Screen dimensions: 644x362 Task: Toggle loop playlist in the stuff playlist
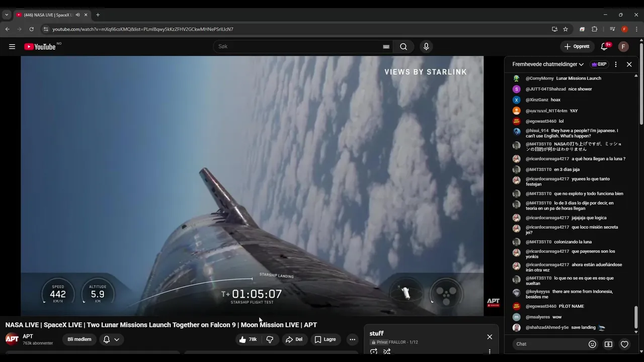point(374,352)
